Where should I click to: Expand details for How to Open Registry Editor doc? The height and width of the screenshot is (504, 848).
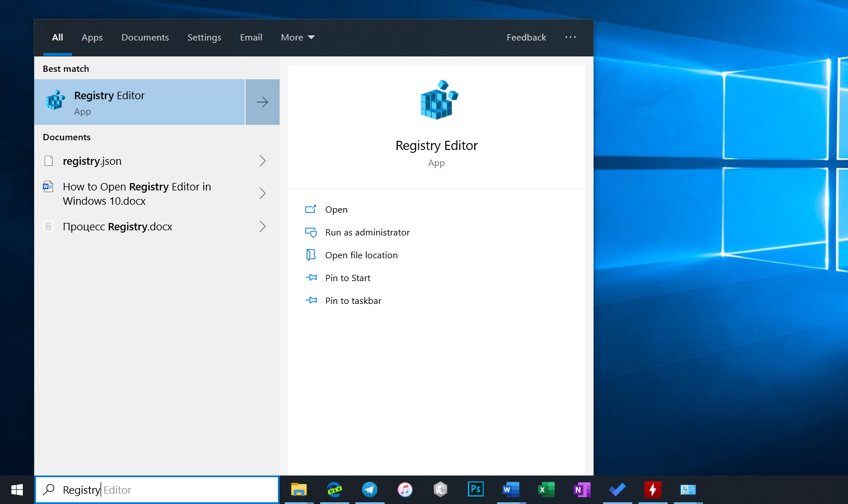point(263,193)
